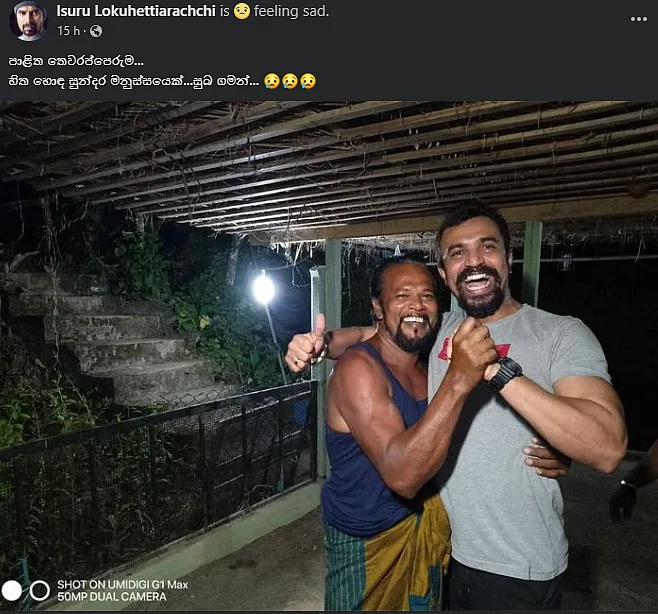Click the bright lamp in the photo
This screenshot has width=658, height=614.
click(x=264, y=290)
